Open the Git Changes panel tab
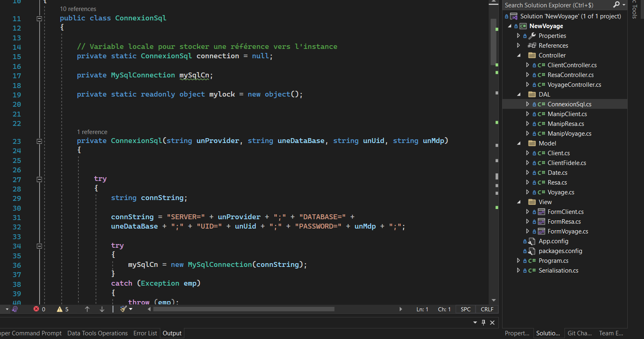644x339 pixels. [579, 333]
